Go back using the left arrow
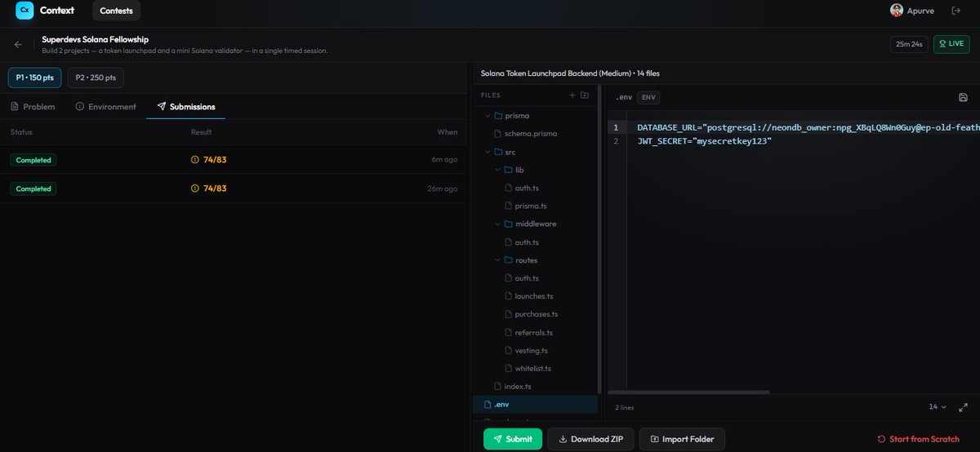The height and width of the screenshot is (452, 980). [x=18, y=44]
